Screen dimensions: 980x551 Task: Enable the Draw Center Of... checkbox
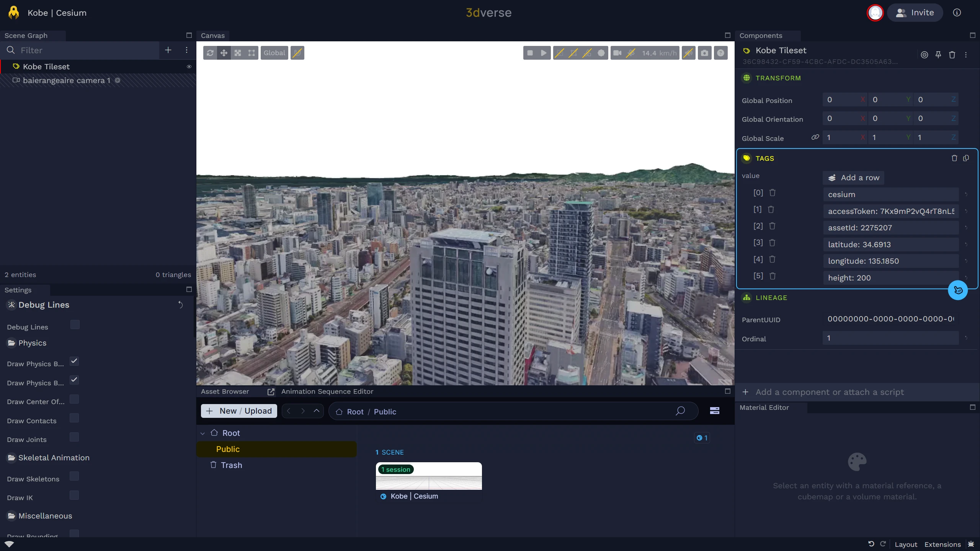(74, 399)
